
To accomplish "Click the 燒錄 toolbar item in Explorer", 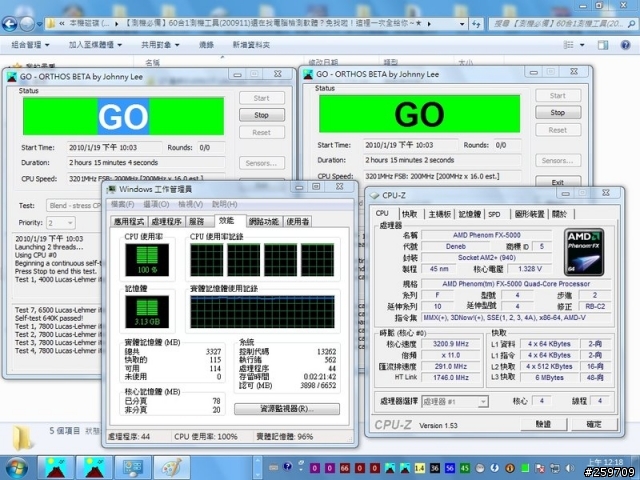I will (x=206, y=45).
